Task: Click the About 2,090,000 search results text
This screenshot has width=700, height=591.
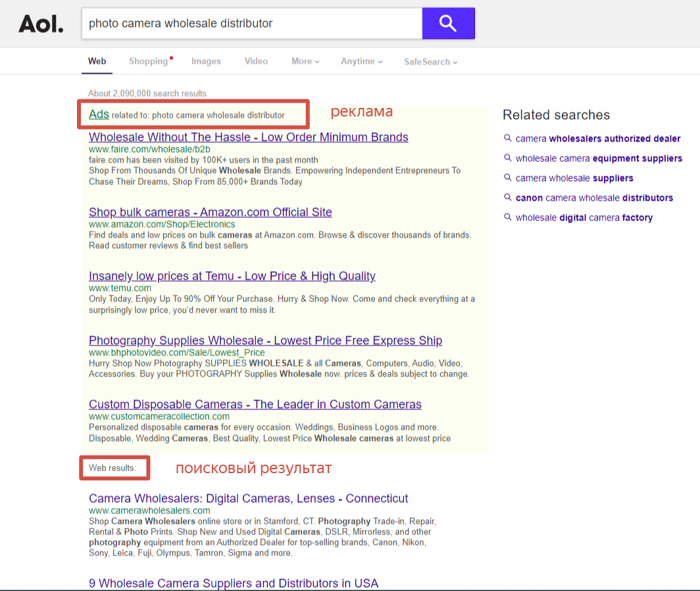Action: coord(147,93)
